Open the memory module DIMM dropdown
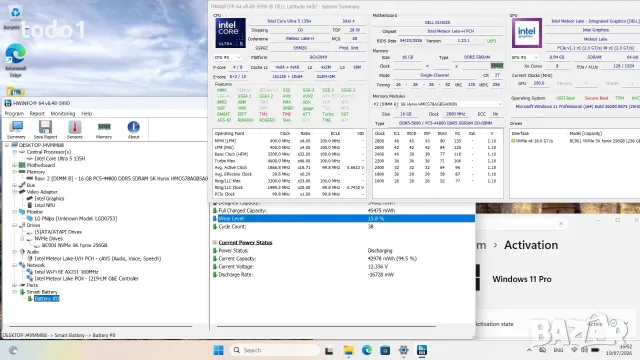 pos(438,104)
